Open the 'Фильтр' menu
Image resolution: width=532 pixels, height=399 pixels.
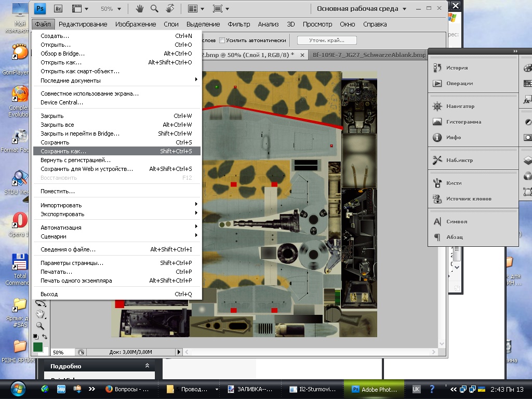click(239, 24)
